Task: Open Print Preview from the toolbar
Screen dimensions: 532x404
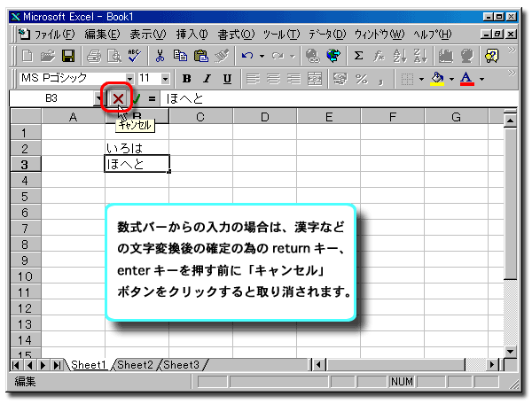Action: [114, 56]
